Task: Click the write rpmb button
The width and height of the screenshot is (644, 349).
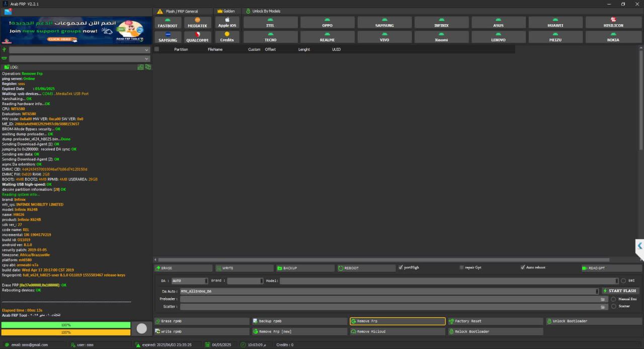Action: click(202, 331)
